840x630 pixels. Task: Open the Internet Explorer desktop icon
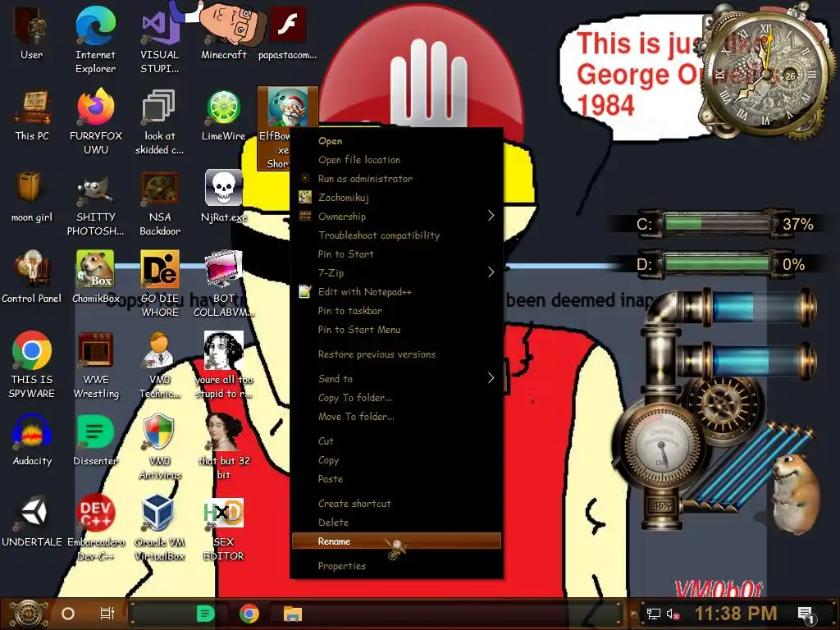click(95, 39)
